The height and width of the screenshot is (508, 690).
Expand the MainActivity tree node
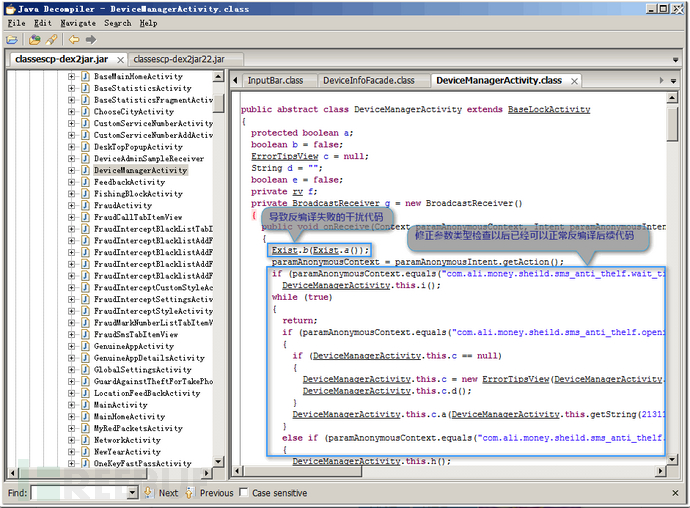click(72, 405)
